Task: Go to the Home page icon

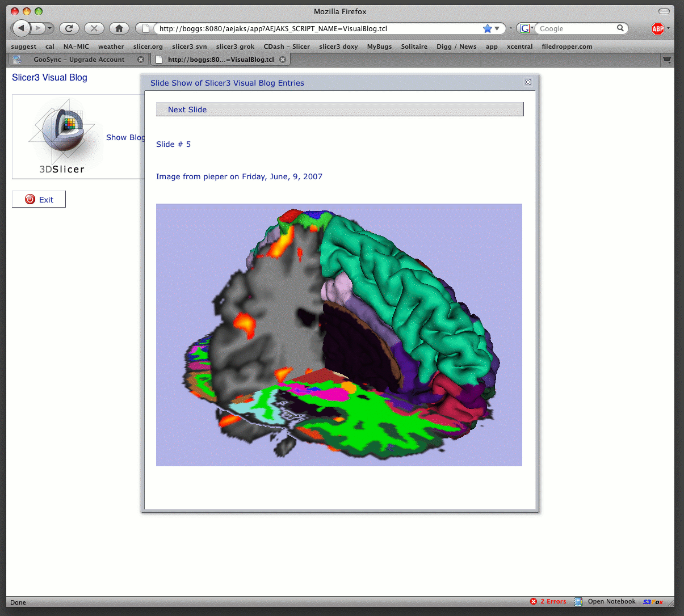Action: (119, 28)
